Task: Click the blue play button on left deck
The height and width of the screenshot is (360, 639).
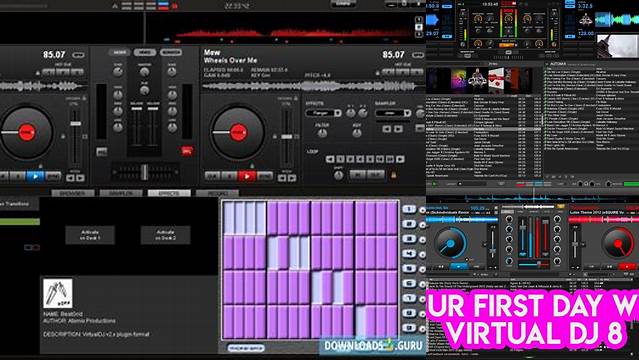Action: (35, 177)
